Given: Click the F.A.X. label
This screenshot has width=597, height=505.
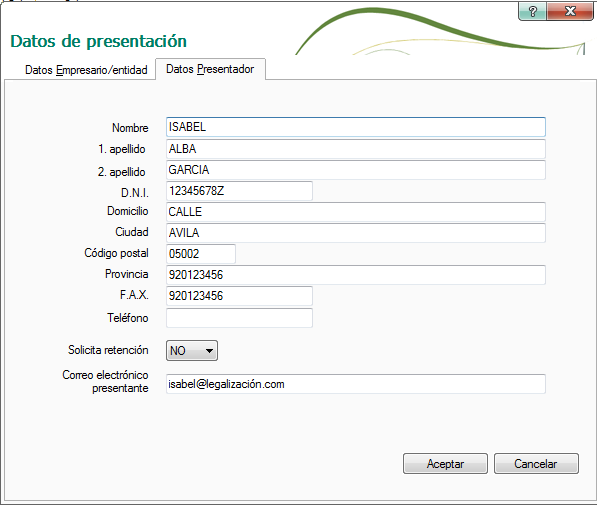Looking at the screenshot, I should click(x=134, y=295).
